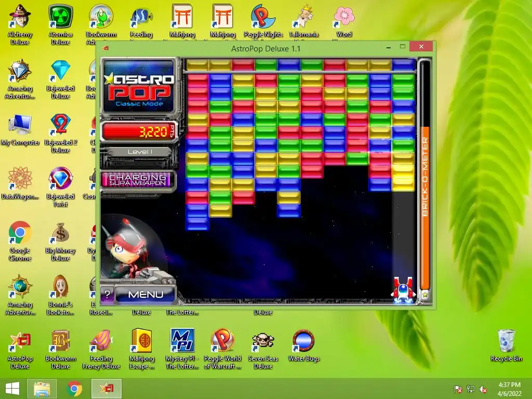Image resolution: width=532 pixels, height=399 pixels.
Task: Select the My Computer icon
Action: 20,129
